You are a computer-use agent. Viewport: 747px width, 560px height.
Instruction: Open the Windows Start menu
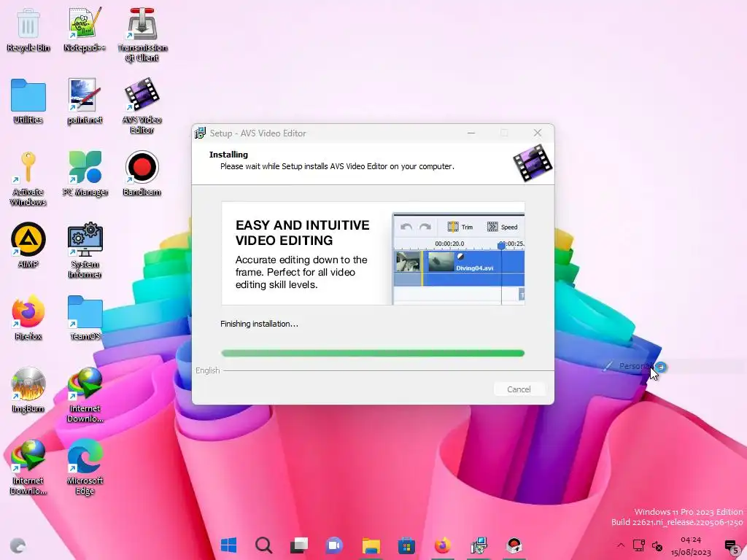point(228,545)
